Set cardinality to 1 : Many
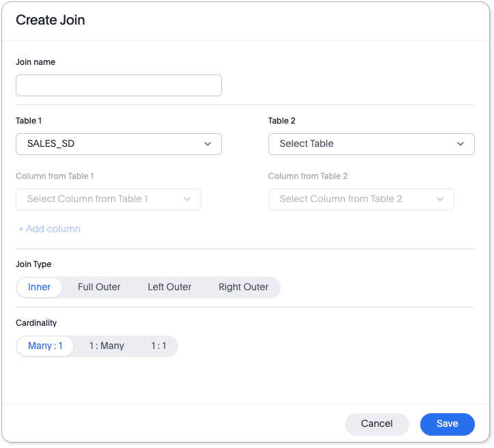This screenshot has height=448, width=494. pyautogui.click(x=107, y=346)
